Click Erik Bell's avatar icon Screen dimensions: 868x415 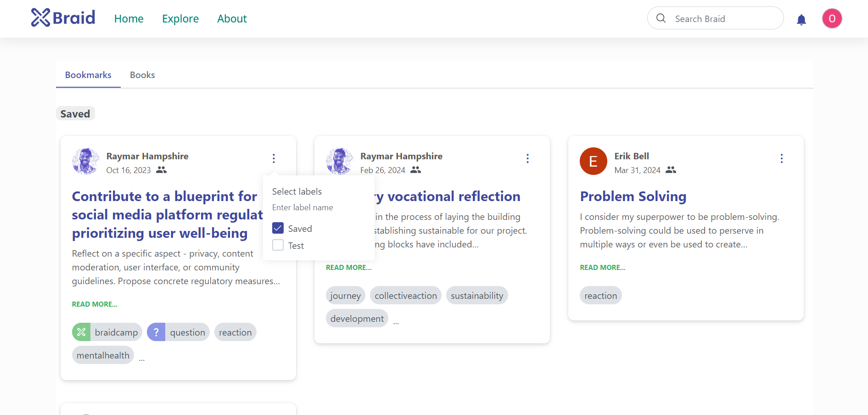[x=593, y=161]
